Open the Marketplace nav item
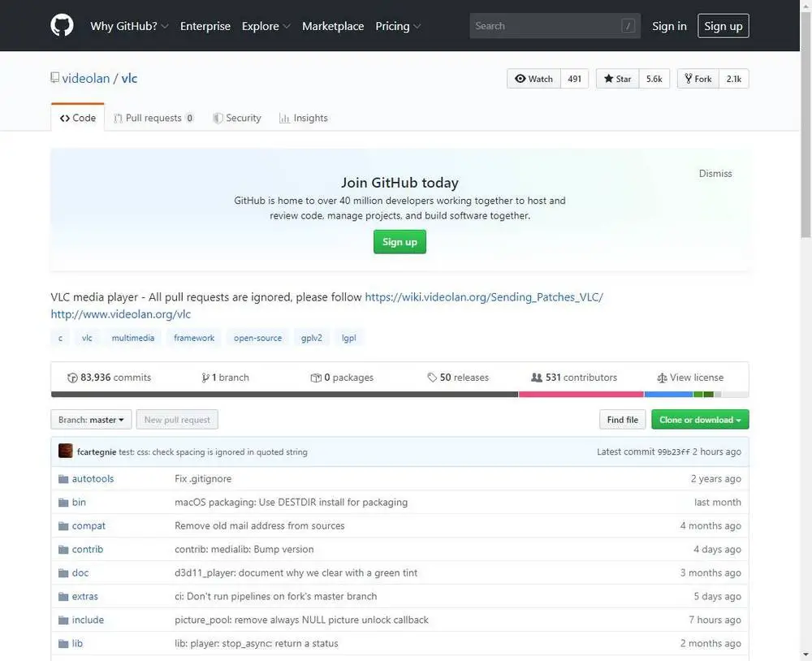Viewport: 812px width, 661px height. click(333, 26)
